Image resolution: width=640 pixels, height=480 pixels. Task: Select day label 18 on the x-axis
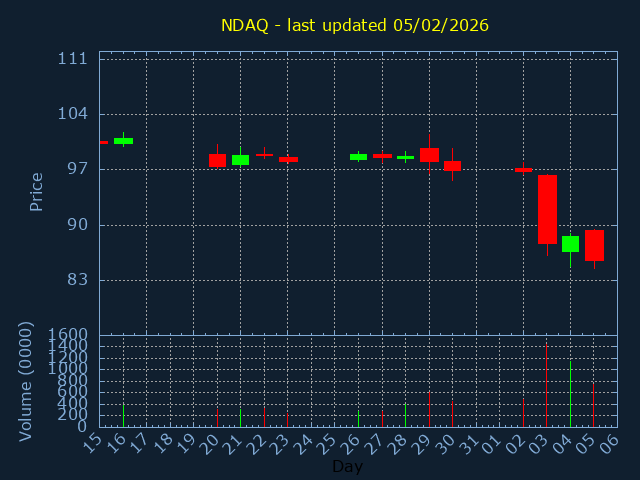tap(163, 444)
